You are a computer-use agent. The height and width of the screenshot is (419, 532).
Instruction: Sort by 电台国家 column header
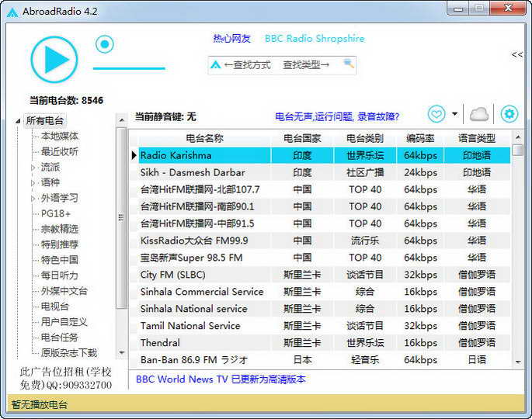302,138
